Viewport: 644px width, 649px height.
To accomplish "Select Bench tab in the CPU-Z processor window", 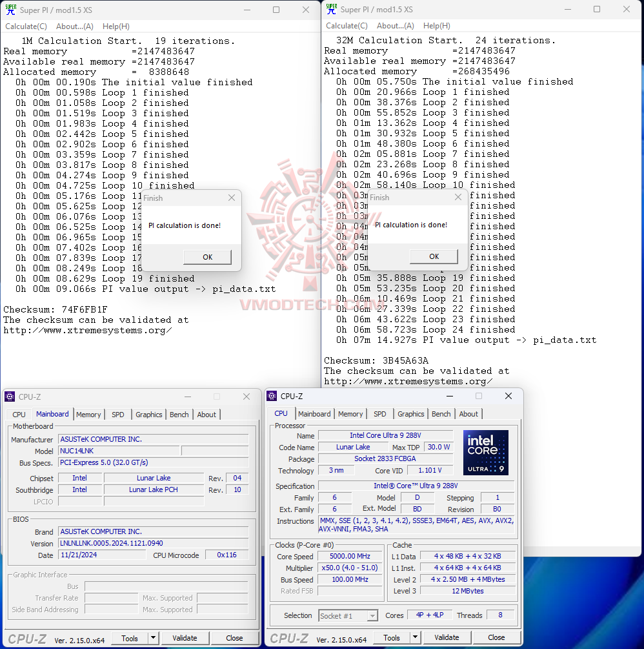I will 441,414.
